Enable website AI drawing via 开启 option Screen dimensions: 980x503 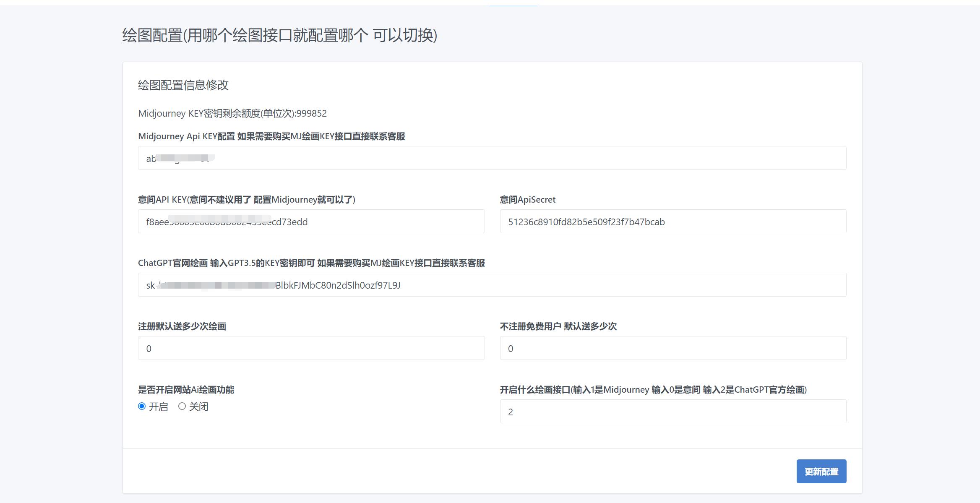(141, 406)
